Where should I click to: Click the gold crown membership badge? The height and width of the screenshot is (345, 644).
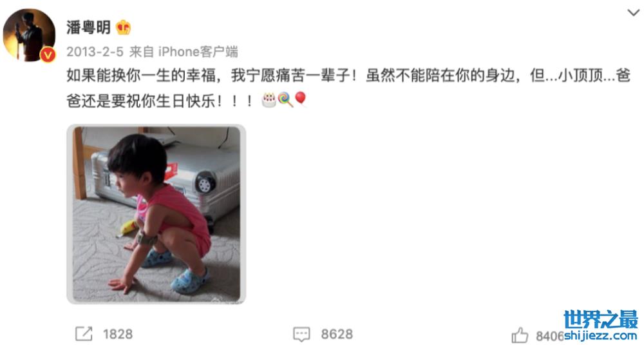click(x=123, y=28)
